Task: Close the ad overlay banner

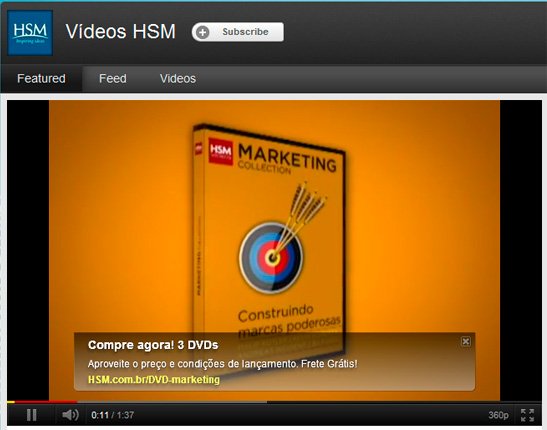Action: point(465,341)
